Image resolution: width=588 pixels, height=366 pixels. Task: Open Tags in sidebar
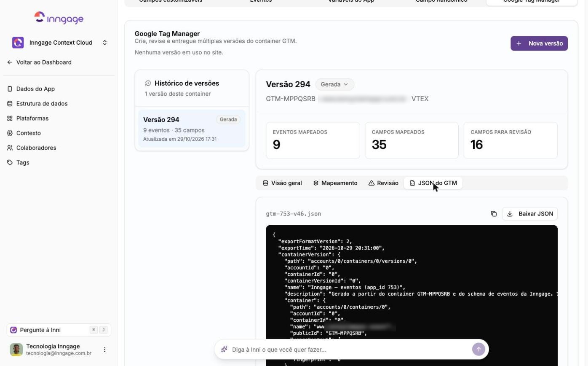(x=18, y=163)
